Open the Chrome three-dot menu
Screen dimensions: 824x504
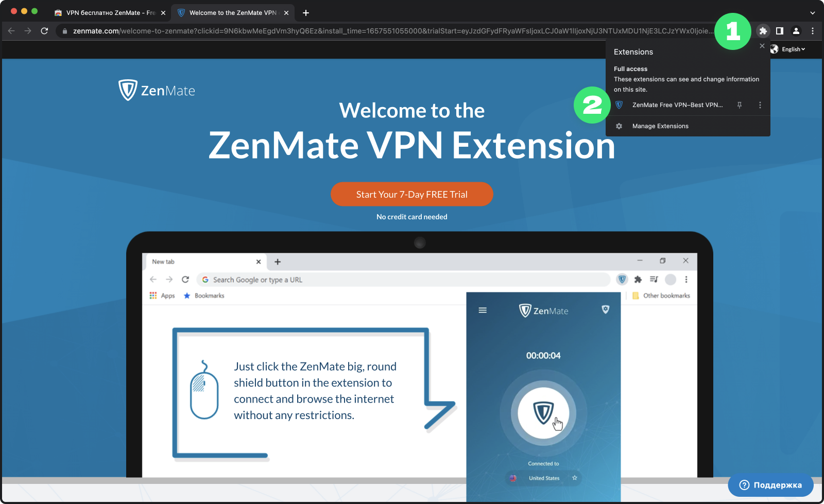(813, 31)
